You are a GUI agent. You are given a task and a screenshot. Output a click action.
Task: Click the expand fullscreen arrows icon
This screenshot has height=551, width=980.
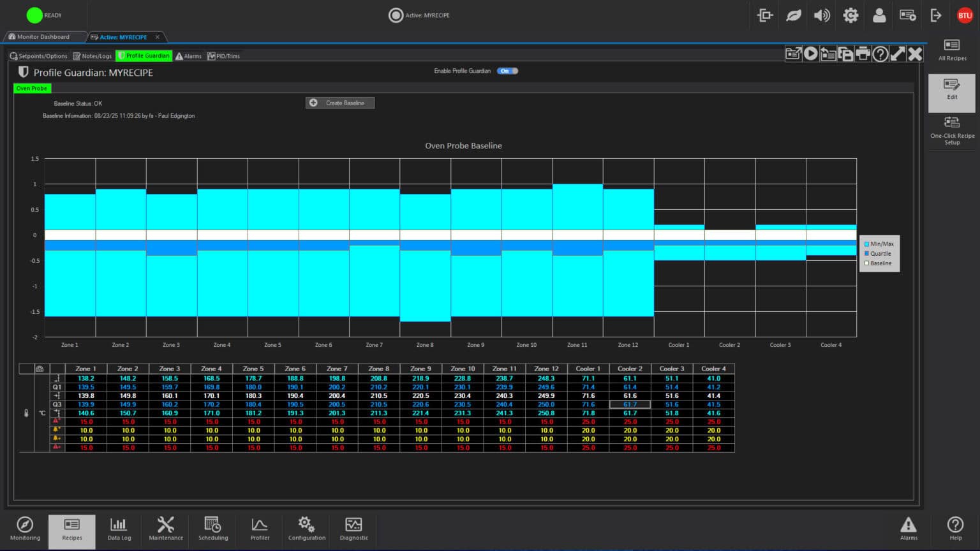(x=897, y=54)
